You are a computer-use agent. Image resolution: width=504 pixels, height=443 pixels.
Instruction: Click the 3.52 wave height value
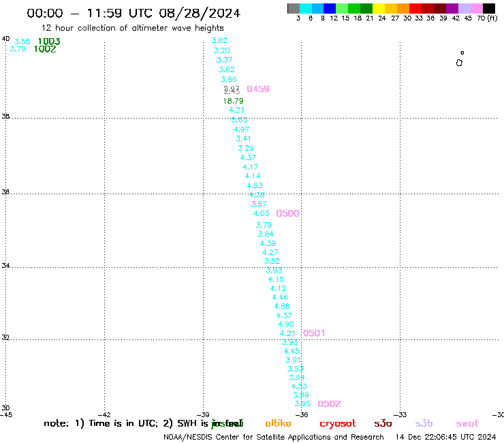[x=272, y=261]
